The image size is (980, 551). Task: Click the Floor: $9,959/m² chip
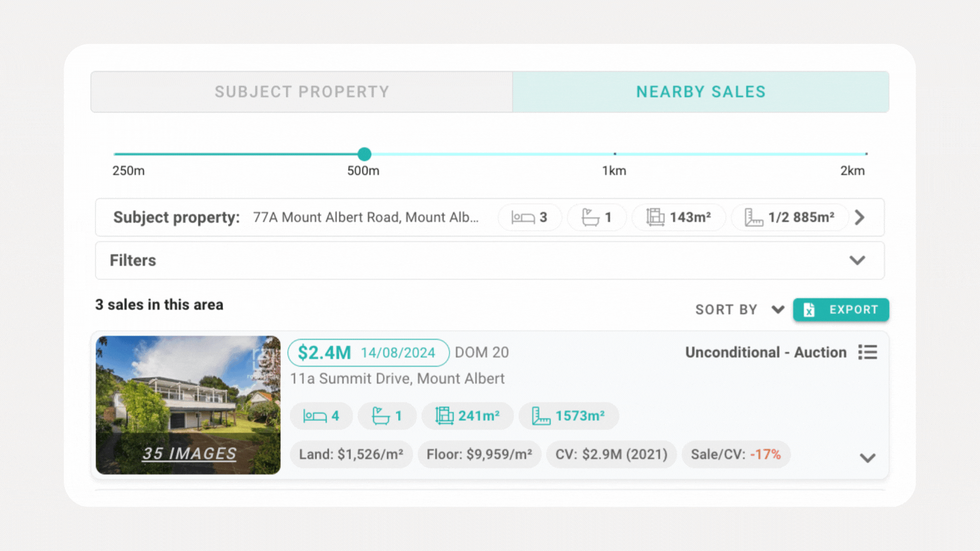479,454
